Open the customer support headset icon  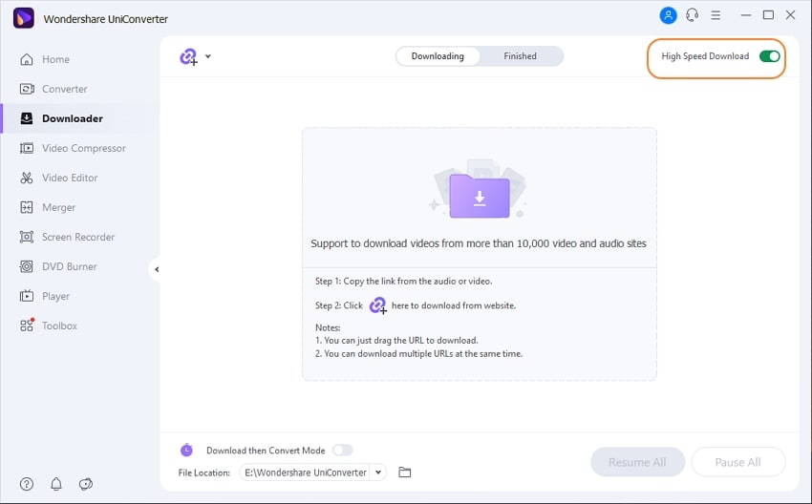(x=692, y=15)
